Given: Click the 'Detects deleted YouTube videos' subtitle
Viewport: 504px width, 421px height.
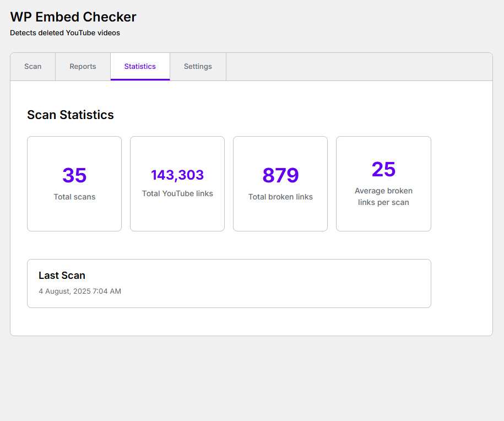Looking at the screenshot, I should 65,33.
